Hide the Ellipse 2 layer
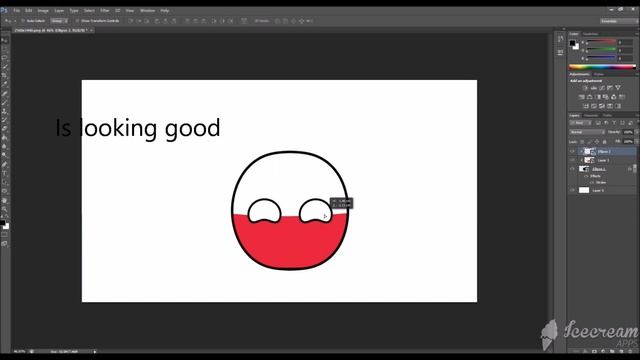 pyautogui.click(x=572, y=151)
